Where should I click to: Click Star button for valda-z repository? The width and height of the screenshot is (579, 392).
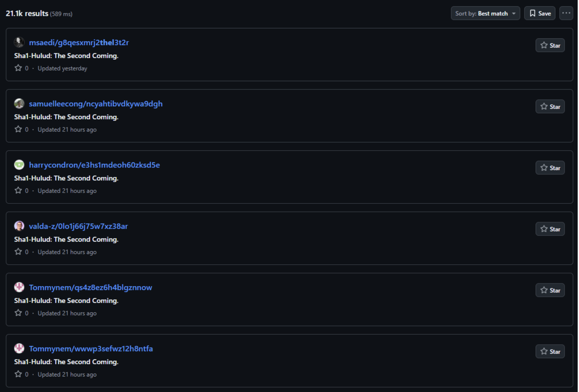pyautogui.click(x=550, y=229)
